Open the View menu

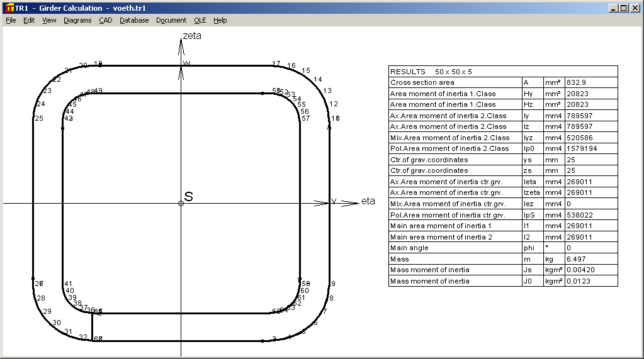click(49, 20)
